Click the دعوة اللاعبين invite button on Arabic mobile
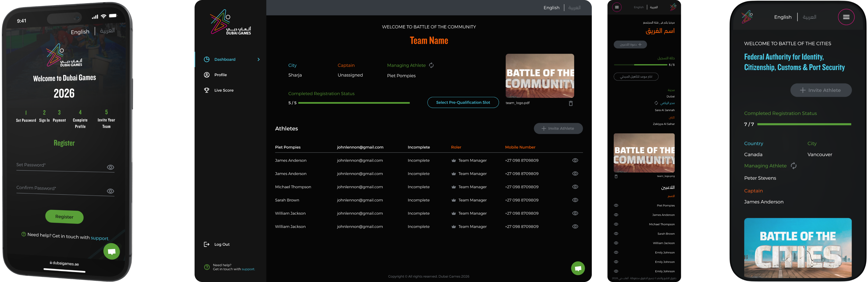 pos(630,44)
